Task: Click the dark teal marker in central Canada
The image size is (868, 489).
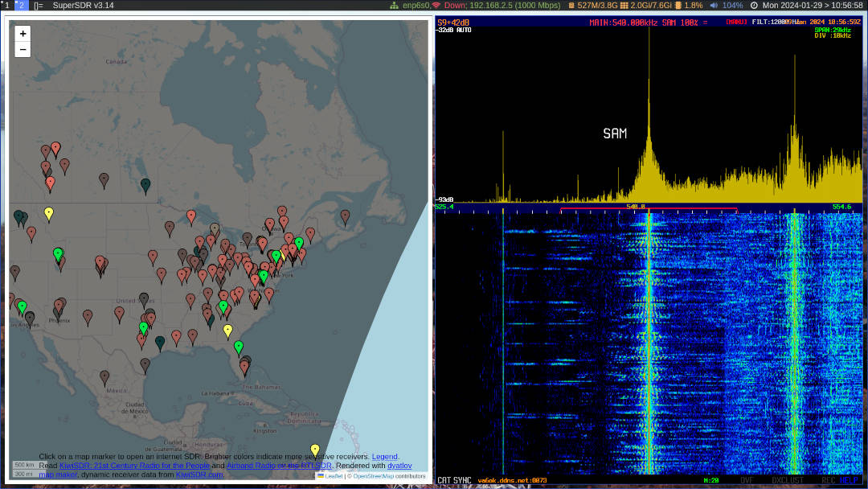Action: tap(145, 184)
